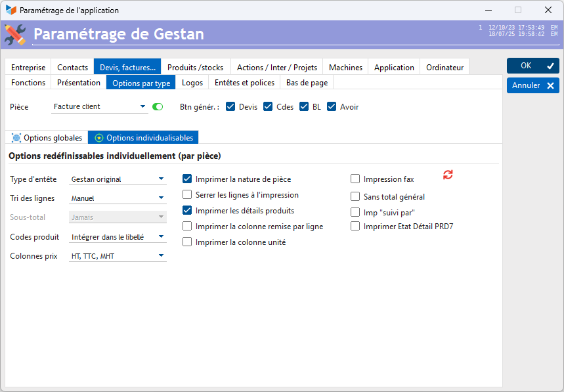Check the Sans total général option

tap(355, 196)
